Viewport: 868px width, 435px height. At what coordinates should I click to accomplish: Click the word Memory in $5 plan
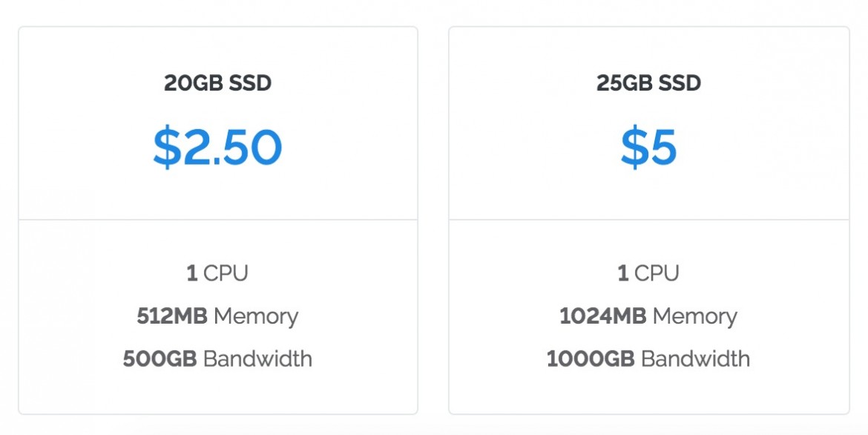(x=695, y=317)
